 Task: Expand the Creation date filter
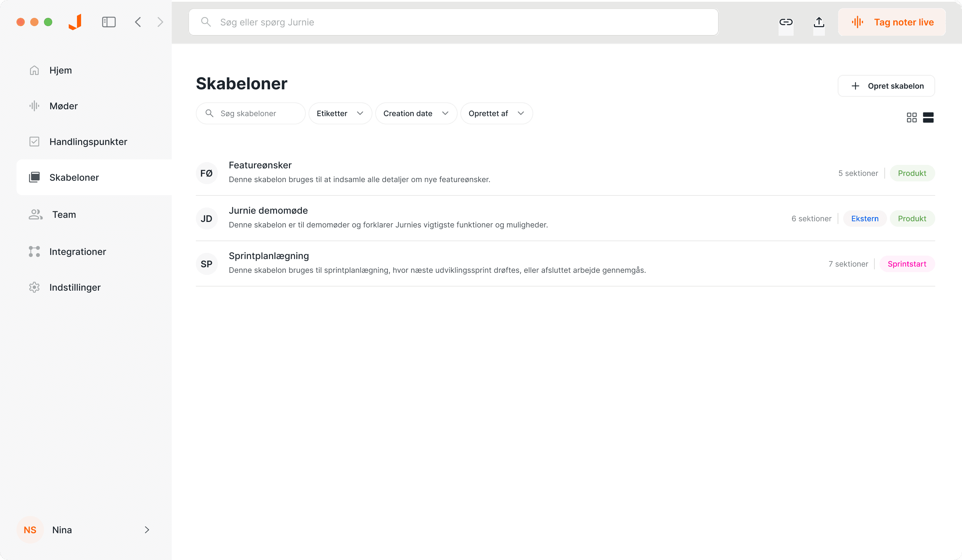coord(416,113)
